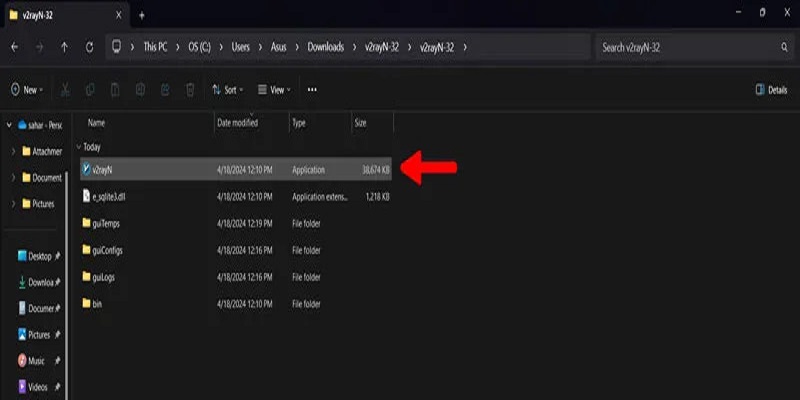The height and width of the screenshot is (400, 800).
Task: Click the Paste toolbar icon
Action: tap(115, 90)
